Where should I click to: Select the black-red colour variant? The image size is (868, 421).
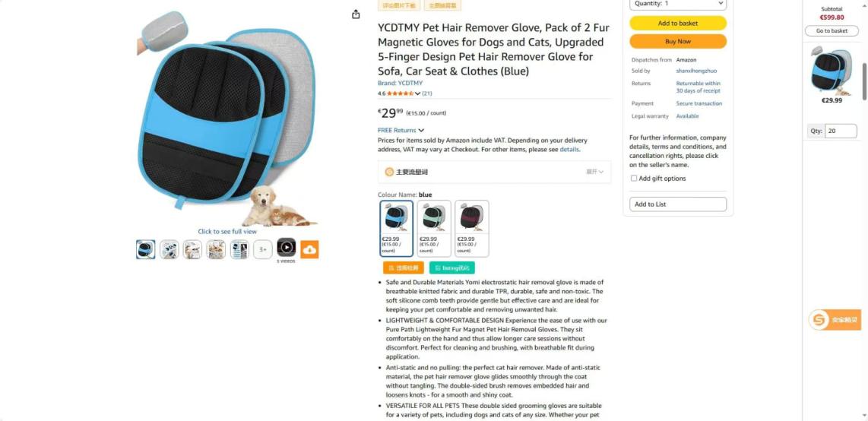click(472, 228)
